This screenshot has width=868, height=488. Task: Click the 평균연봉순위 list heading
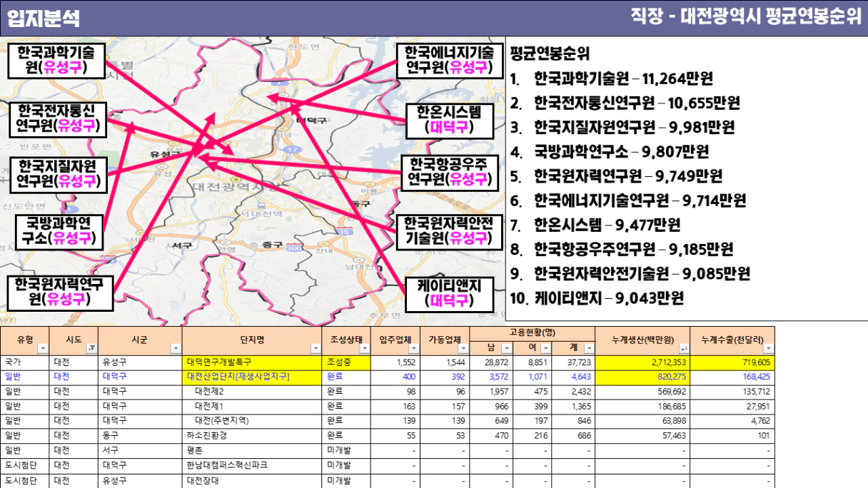tap(550, 54)
